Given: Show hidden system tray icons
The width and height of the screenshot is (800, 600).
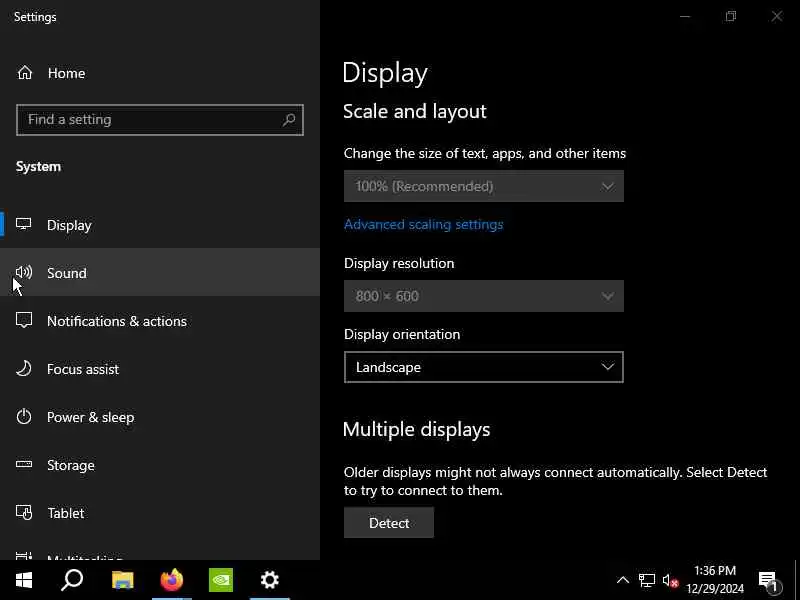Looking at the screenshot, I should click(622, 580).
